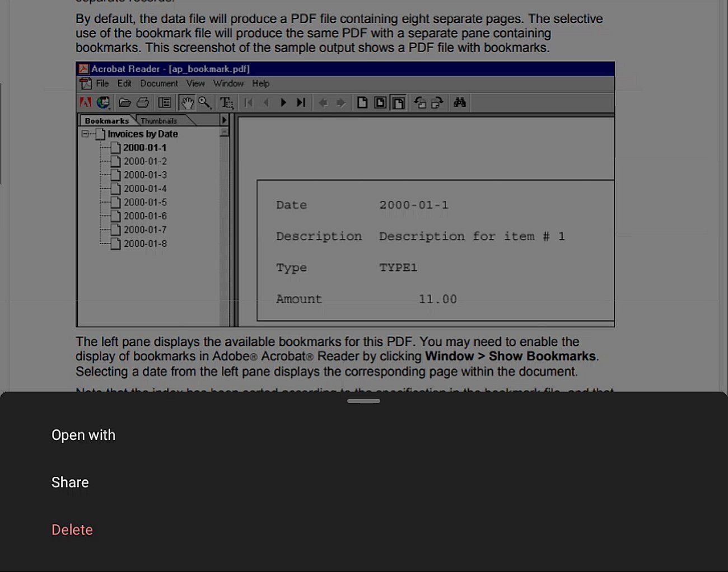The height and width of the screenshot is (572, 728).
Task: Click the Rotate counterclockwise icon
Action: point(420,102)
